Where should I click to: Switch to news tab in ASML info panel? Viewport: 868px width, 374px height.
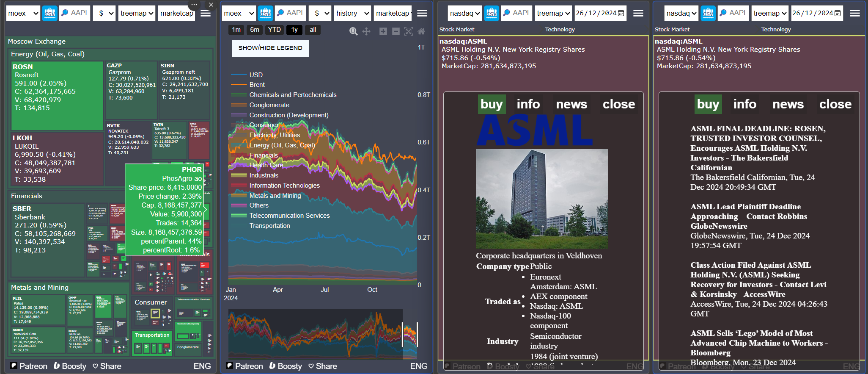[571, 104]
